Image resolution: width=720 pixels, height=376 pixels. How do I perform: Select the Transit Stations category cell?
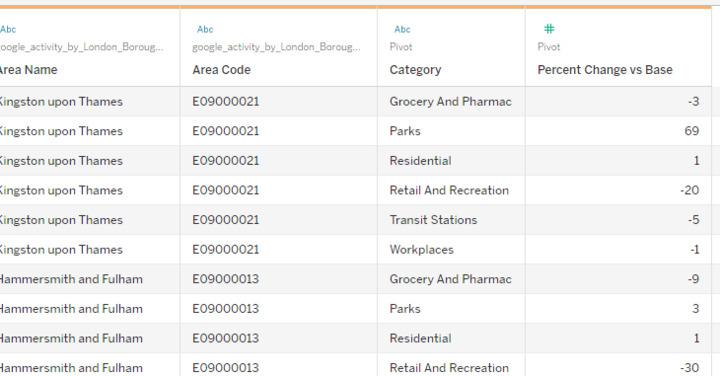(451, 220)
